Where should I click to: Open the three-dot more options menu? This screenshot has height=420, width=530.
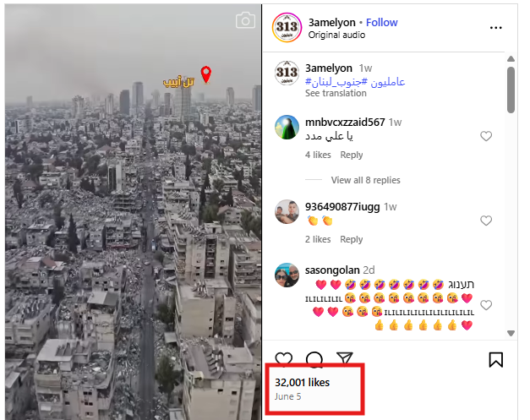click(x=496, y=28)
